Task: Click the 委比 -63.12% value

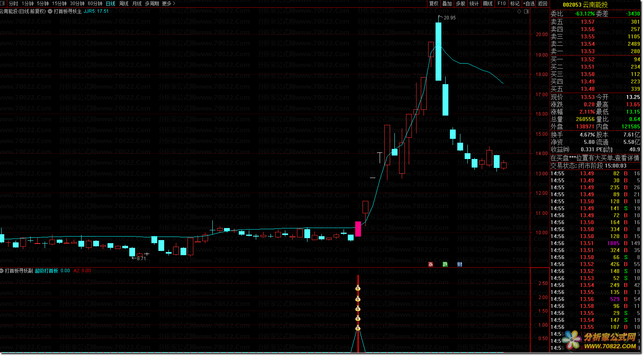Action: (585, 14)
